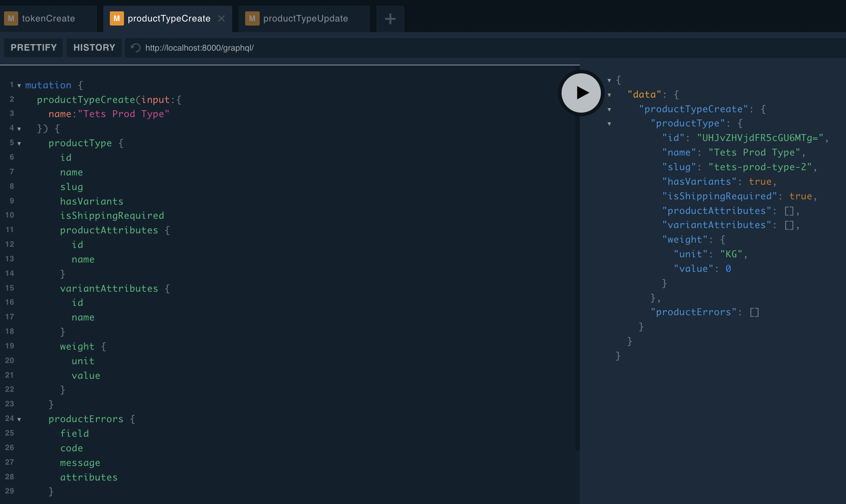Viewport: 846px width, 504px height.
Task: Click the M badge on productTypeCreate tab
Action: (116, 18)
